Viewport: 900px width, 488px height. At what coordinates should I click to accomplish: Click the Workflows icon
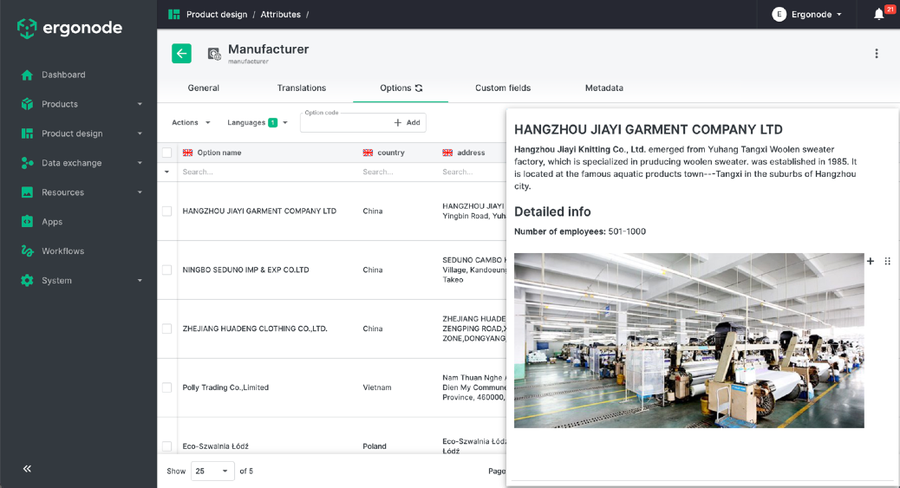click(27, 251)
